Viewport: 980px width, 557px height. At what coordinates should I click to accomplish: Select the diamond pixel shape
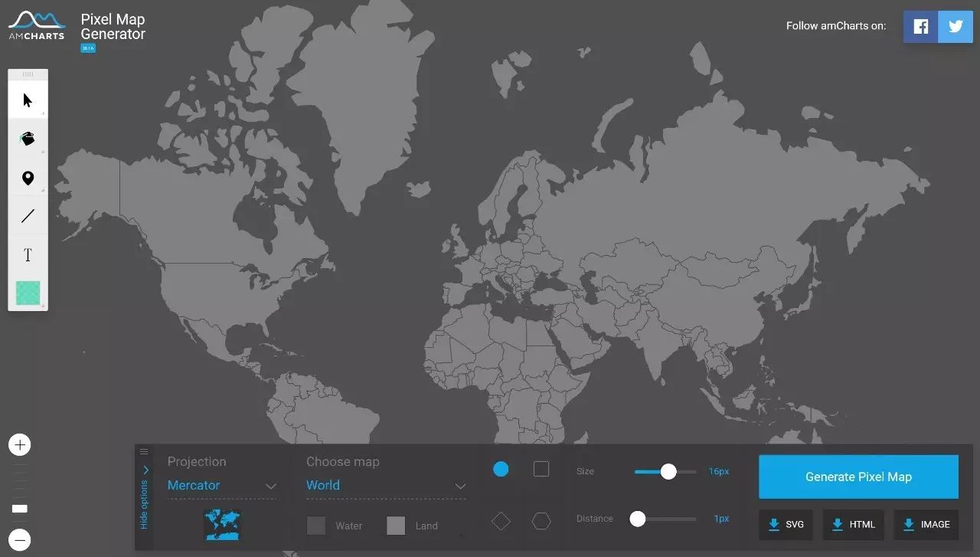click(x=501, y=521)
